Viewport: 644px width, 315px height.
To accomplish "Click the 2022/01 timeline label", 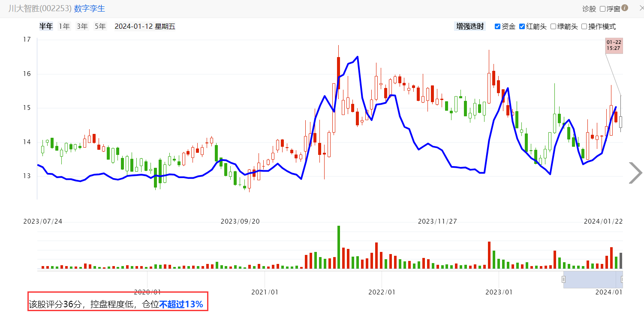I will pos(382,292).
